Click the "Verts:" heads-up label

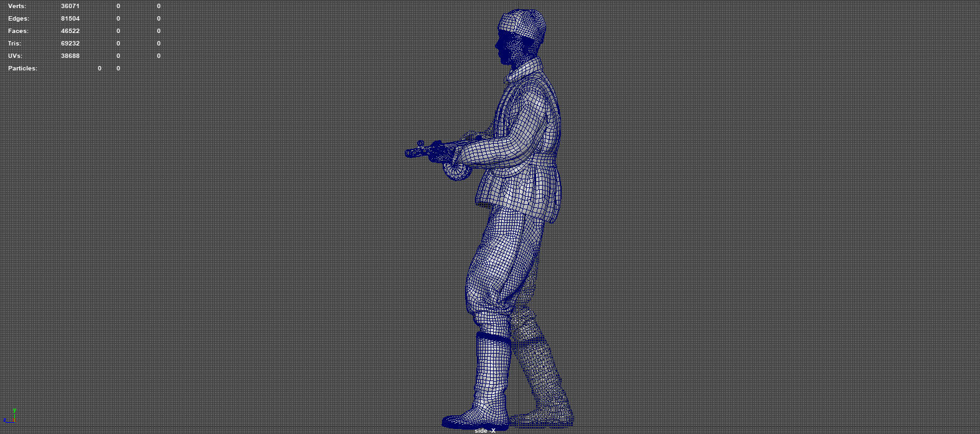17,6
